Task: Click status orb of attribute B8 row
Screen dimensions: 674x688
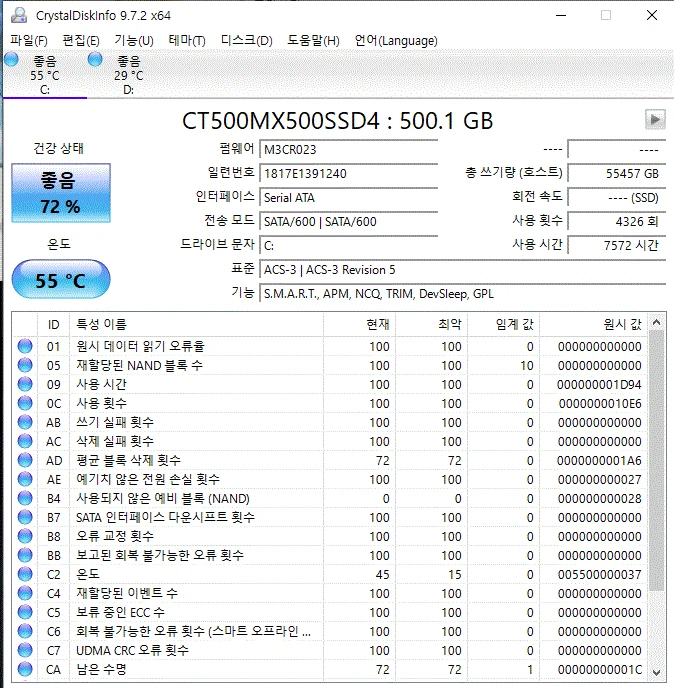Action: (25, 536)
